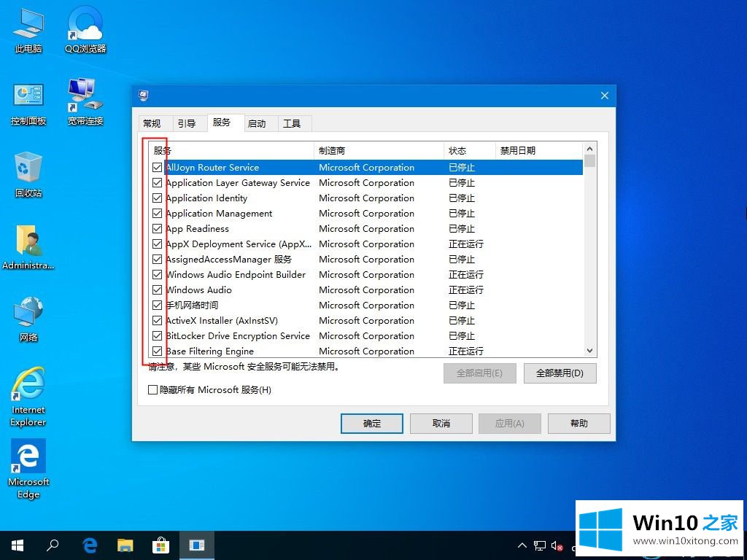Click the service list scroll down arrow
This screenshot has width=747, height=560.
click(589, 351)
